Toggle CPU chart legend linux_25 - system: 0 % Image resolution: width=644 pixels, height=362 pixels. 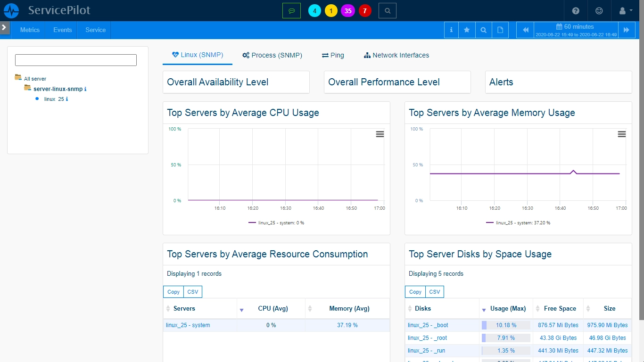pos(276,222)
